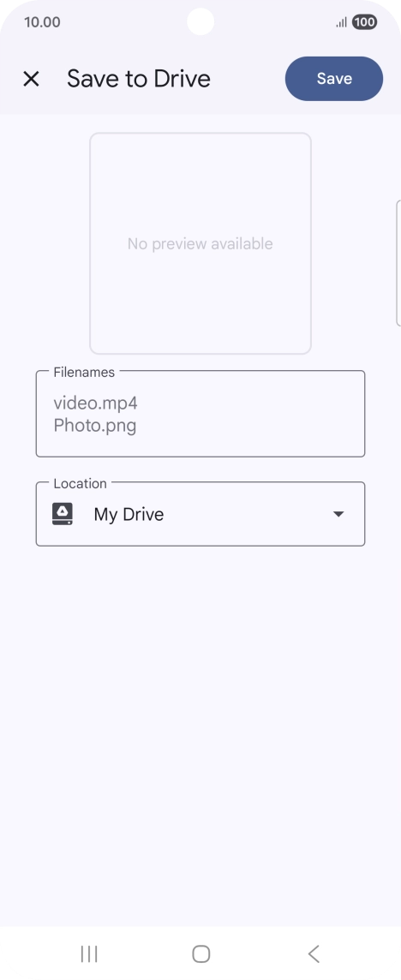Click the video.mp4 filename line

point(96,403)
